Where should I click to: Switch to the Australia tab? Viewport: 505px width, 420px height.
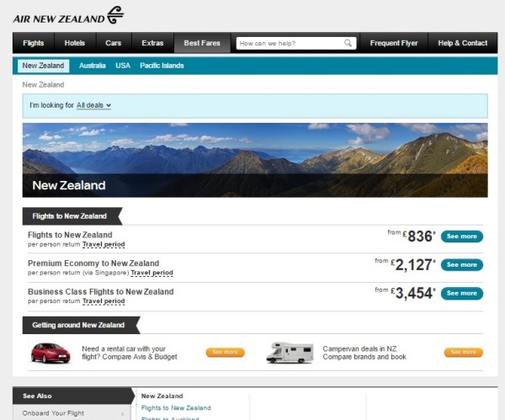[93, 66]
